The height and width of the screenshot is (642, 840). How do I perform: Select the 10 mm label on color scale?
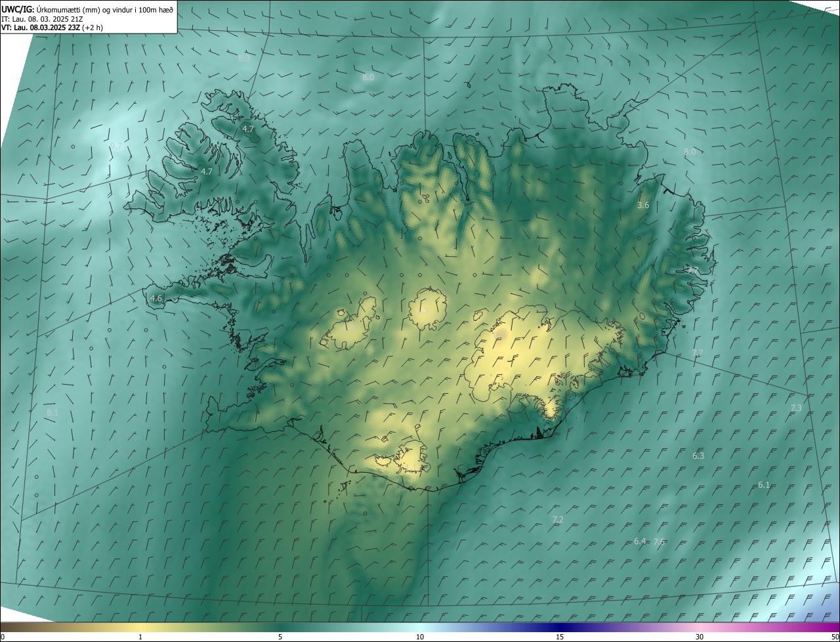(x=420, y=637)
